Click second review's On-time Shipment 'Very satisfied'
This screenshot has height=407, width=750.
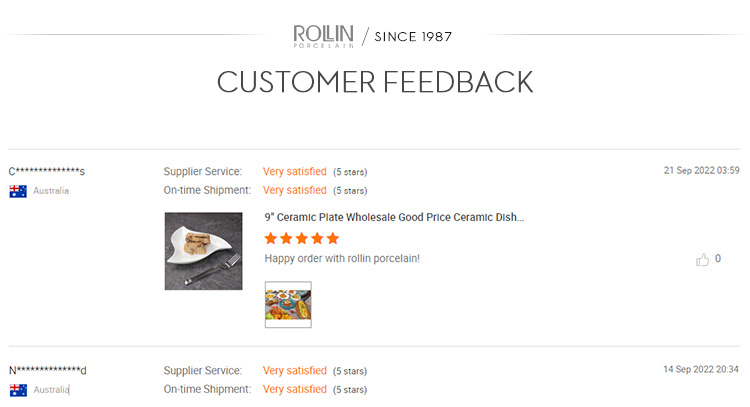[x=295, y=389]
